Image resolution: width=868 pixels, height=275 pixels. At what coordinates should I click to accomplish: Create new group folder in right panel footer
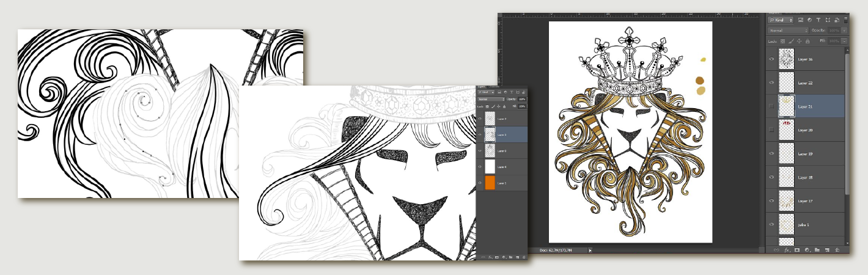(817, 250)
